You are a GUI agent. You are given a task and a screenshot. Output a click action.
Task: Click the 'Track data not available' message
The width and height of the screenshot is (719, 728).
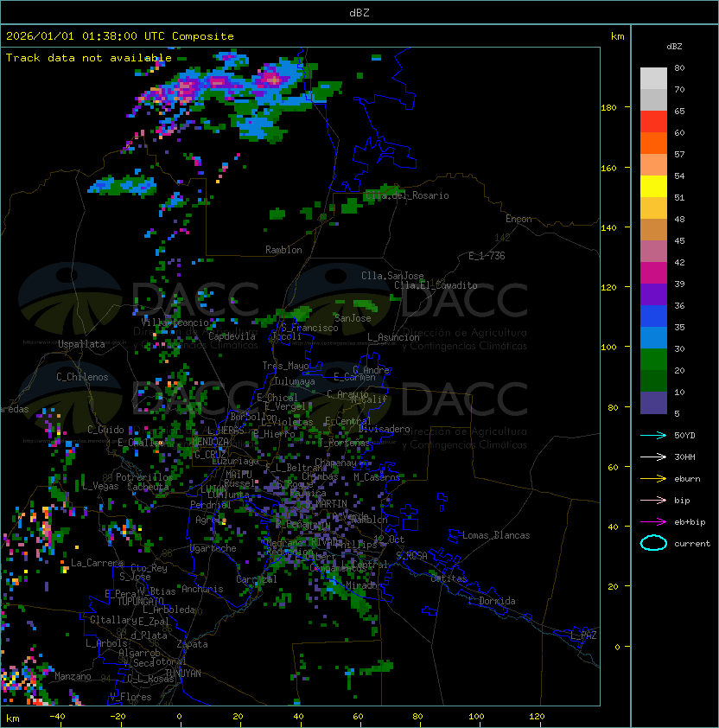click(89, 58)
